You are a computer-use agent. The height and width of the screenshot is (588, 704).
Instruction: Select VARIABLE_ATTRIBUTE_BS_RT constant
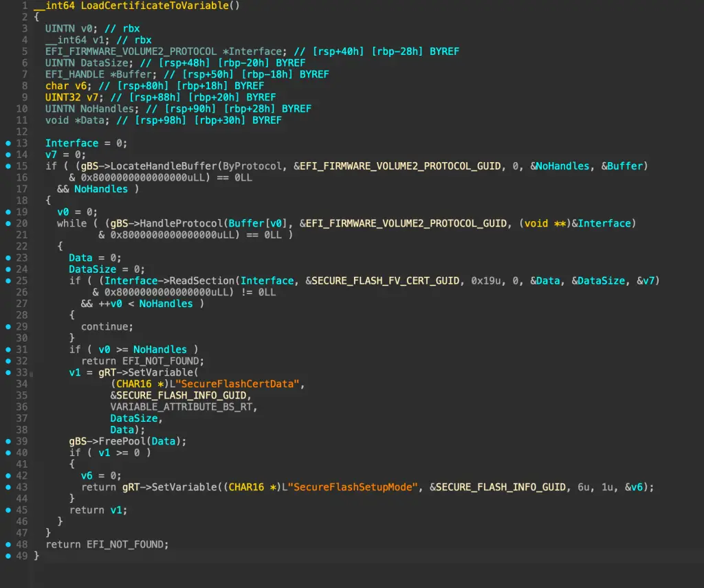pos(181,407)
